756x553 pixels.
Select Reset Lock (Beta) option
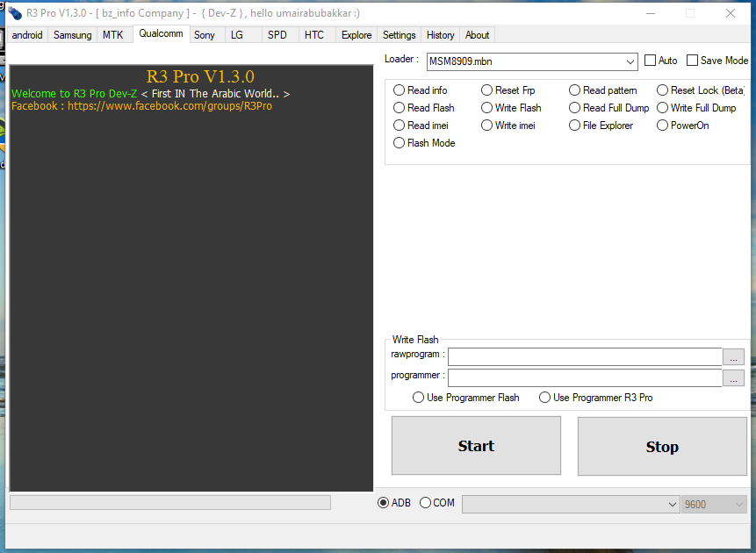(701, 90)
